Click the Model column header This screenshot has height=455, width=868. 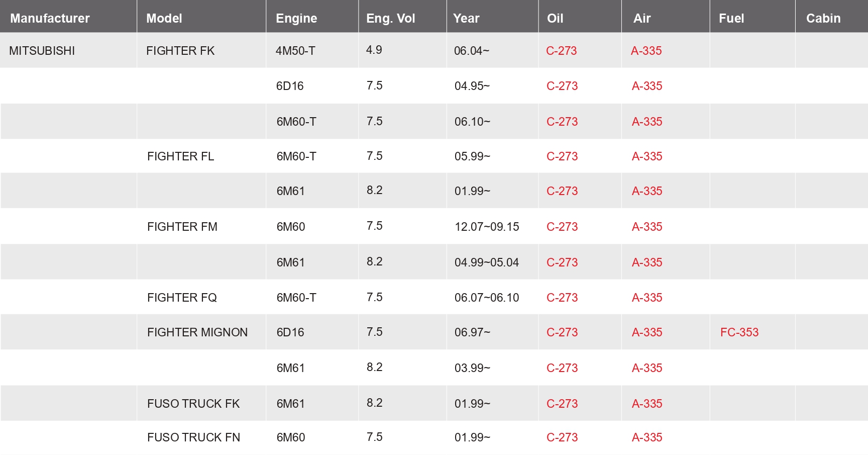point(164,18)
